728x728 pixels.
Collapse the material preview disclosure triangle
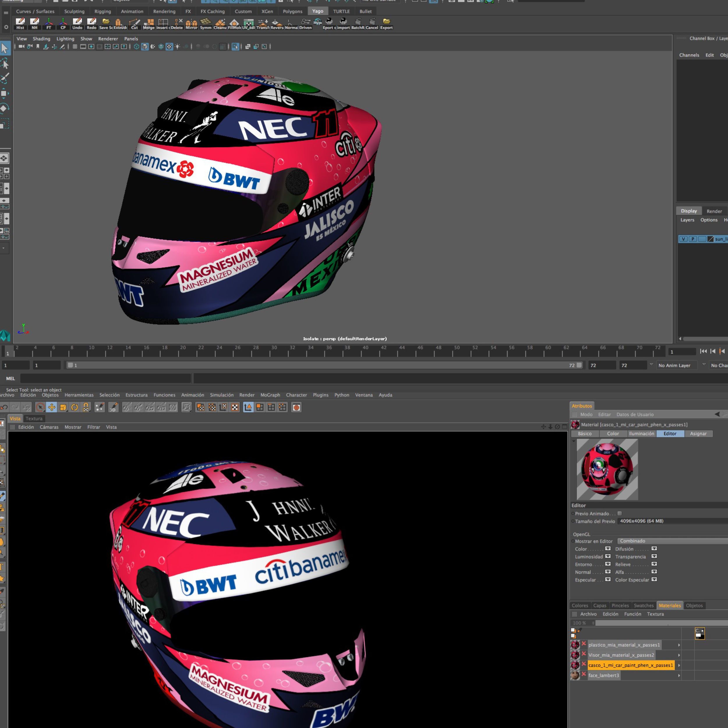coord(574,441)
